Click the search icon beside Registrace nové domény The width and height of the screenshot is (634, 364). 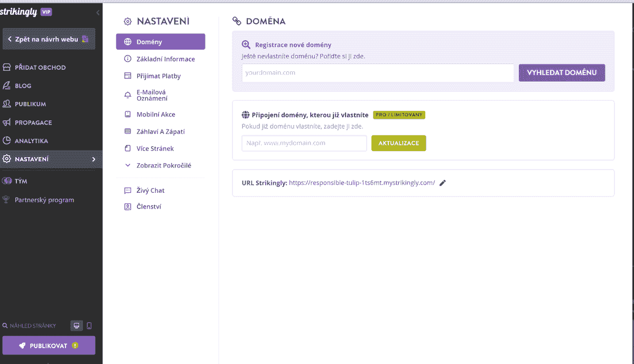point(246,45)
